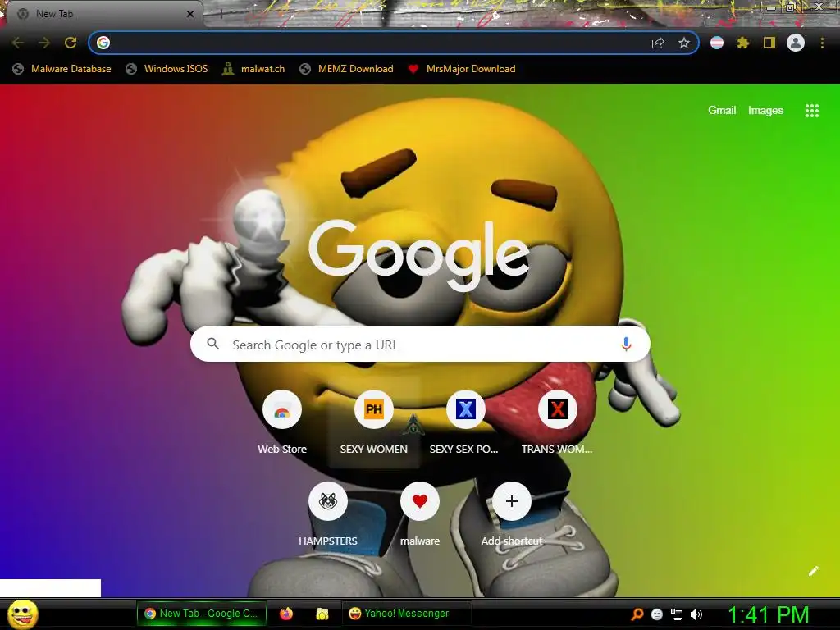This screenshot has height=630, width=840.
Task: Click the browser back arrow
Action: 18,43
